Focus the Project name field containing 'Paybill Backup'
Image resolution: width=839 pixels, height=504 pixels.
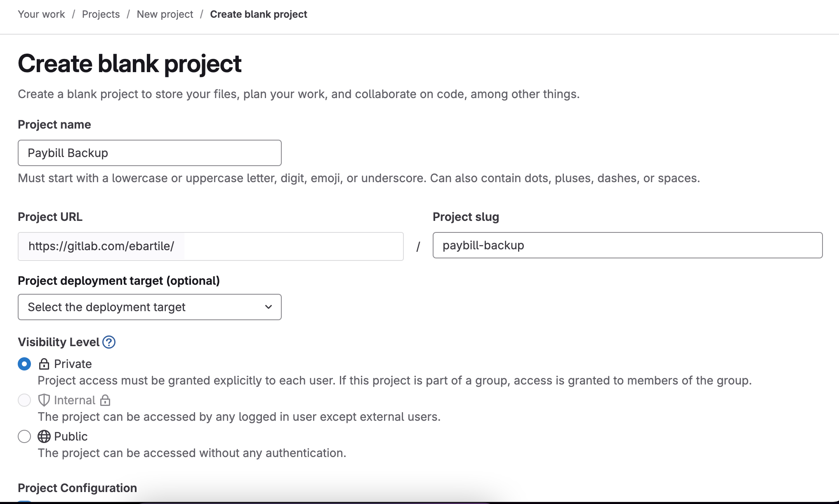(149, 153)
